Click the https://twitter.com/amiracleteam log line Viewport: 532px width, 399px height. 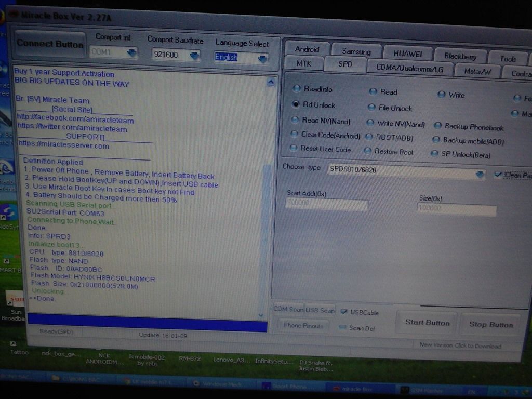72,128
